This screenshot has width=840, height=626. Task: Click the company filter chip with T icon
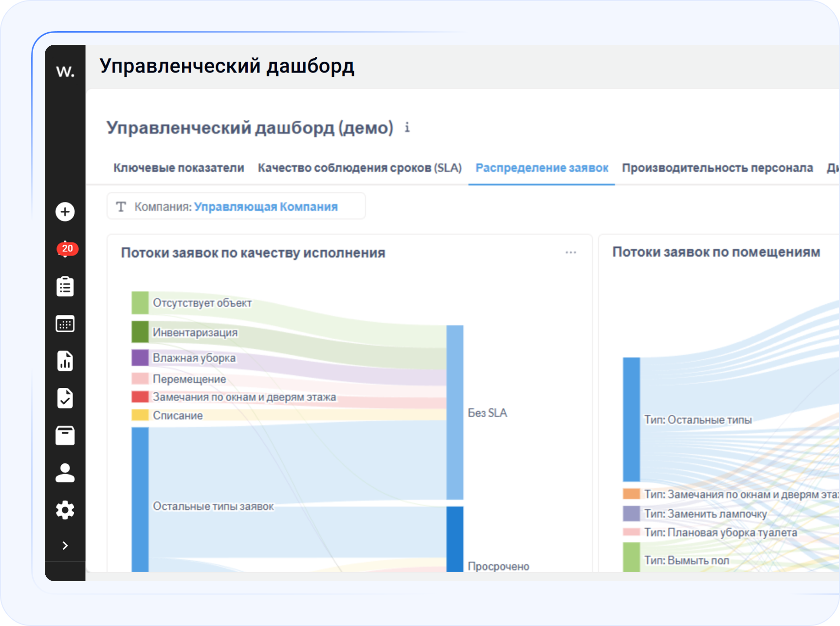[122, 206]
